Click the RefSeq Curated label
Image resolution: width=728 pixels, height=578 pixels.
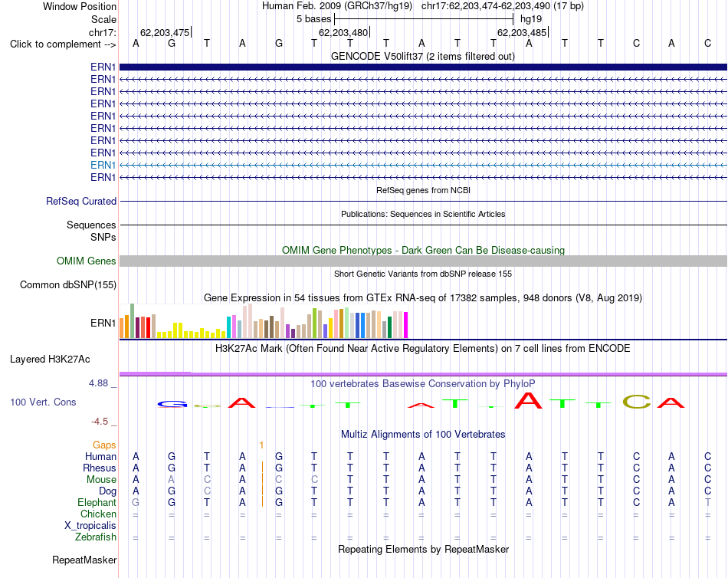(x=80, y=201)
